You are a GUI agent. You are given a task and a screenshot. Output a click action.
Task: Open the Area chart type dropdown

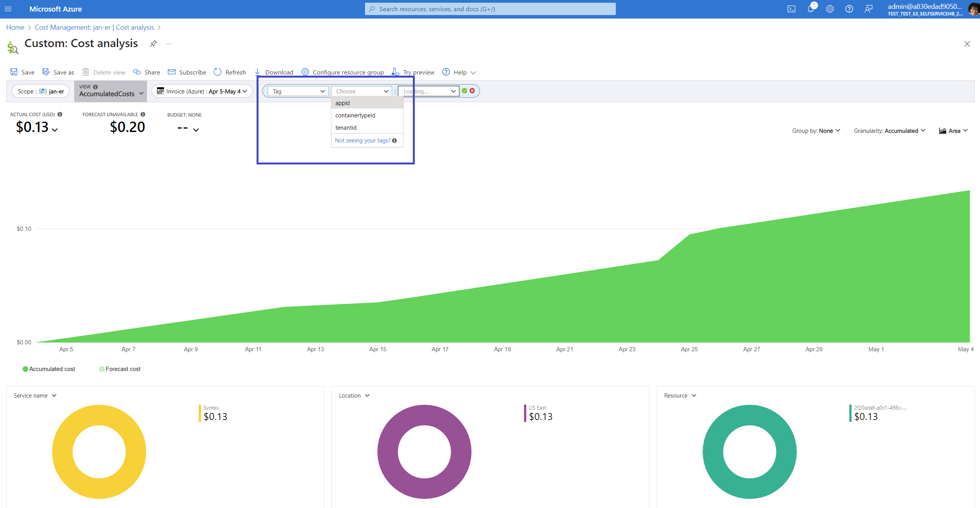pos(953,131)
